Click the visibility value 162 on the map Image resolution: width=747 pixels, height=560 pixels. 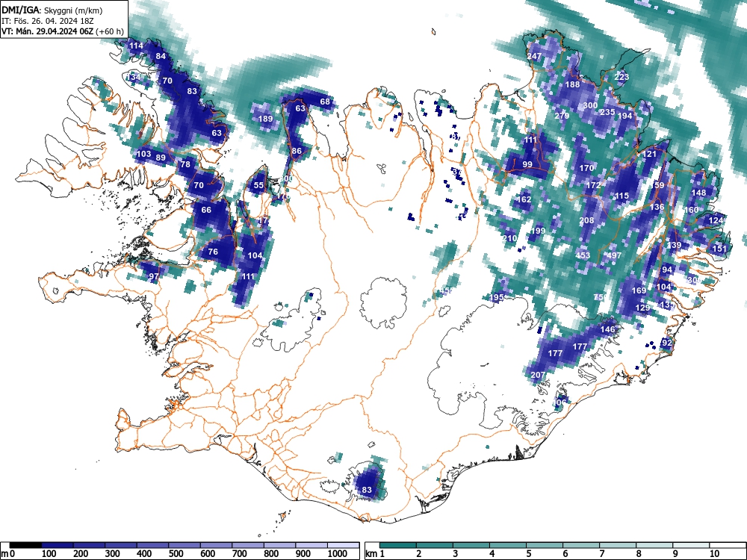(x=524, y=199)
